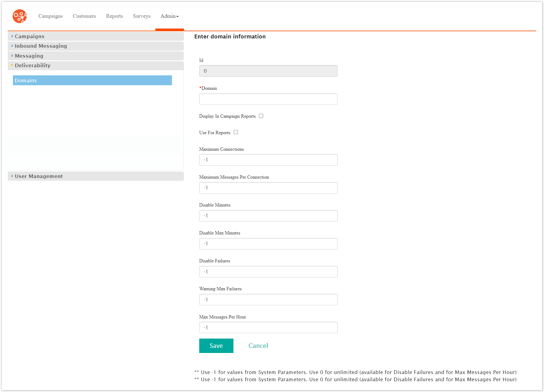Expand the User Management section
The width and height of the screenshot is (544, 392).
(x=39, y=176)
